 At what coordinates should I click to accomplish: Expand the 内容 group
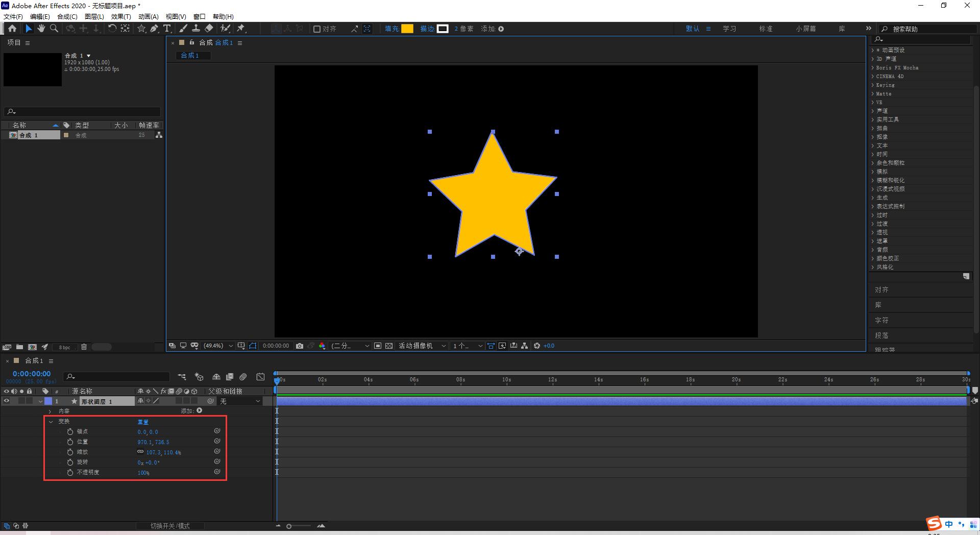(x=50, y=411)
